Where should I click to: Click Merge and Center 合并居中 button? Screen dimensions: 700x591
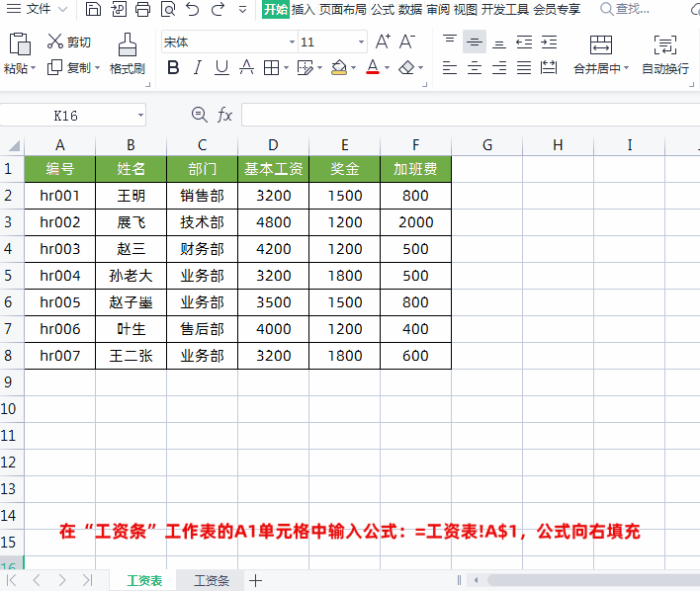click(600, 53)
